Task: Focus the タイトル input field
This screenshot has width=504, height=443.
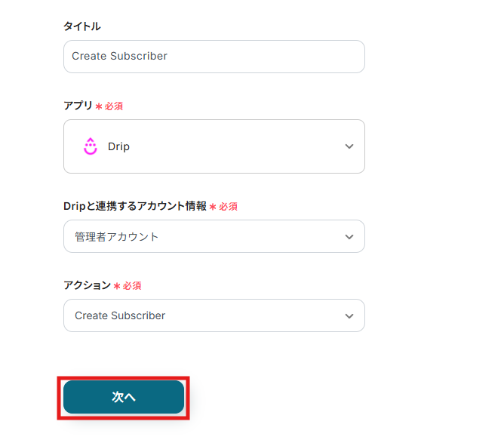Action: pyautogui.click(x=214, y=57)
